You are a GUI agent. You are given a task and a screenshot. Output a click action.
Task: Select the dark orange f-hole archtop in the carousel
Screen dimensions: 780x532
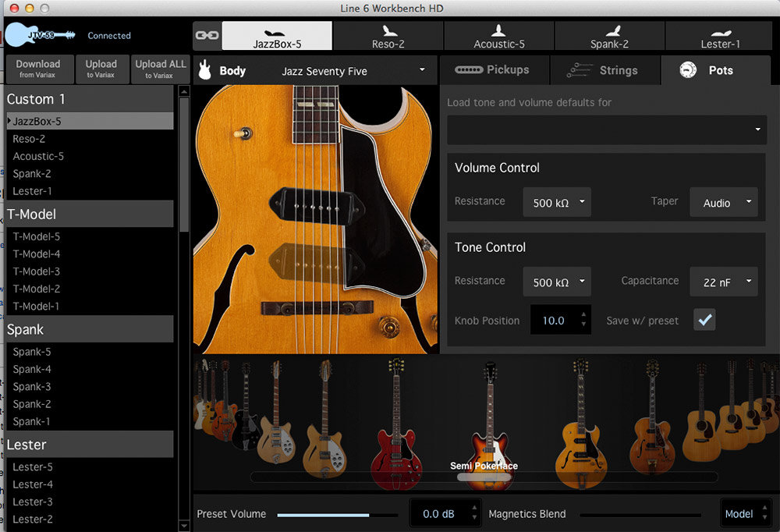(x=652, y=418)
